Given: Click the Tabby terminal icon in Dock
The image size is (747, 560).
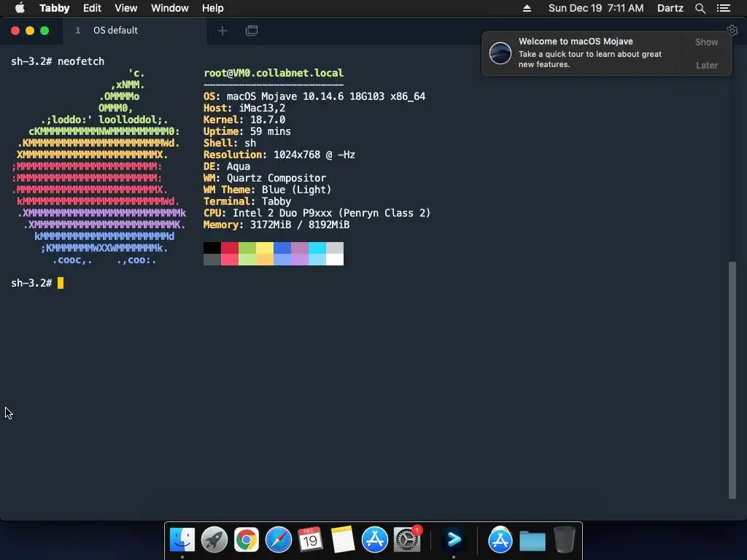Looking at the screenshot, I should 454,540.
